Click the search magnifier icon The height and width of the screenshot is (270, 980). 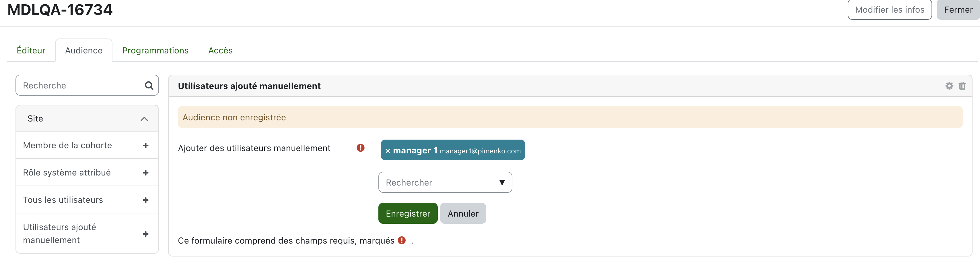(x=149, y=85)
